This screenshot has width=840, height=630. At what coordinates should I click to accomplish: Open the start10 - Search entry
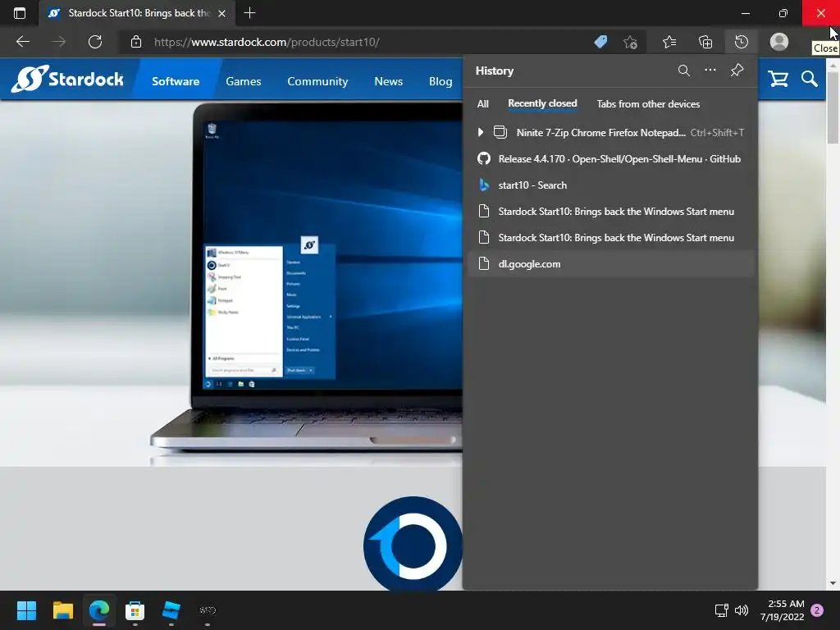coord(610,185)
